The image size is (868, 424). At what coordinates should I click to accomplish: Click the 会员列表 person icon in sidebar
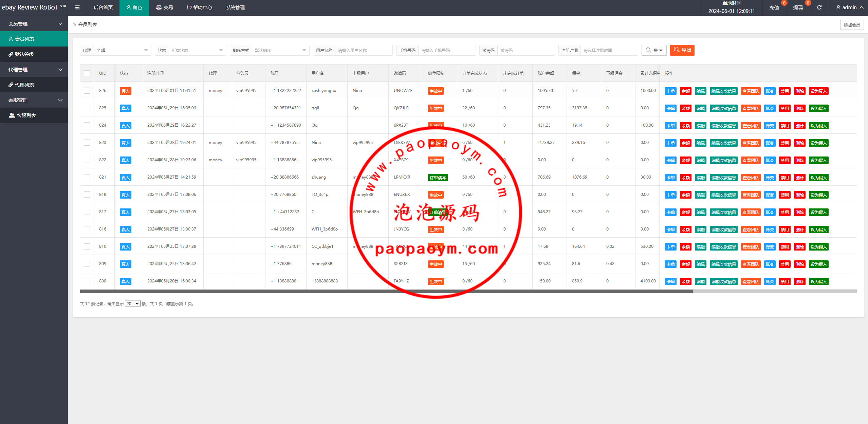pos(11,39)
